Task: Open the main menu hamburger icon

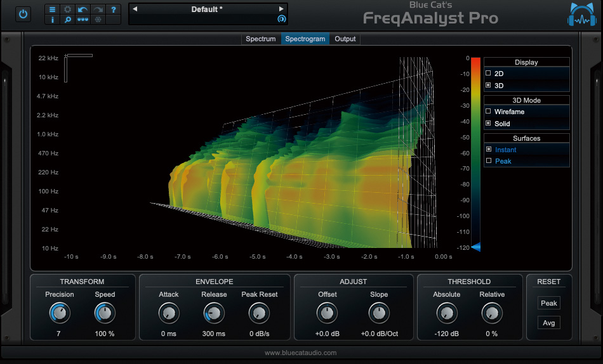Action: (x=52, y=10)
